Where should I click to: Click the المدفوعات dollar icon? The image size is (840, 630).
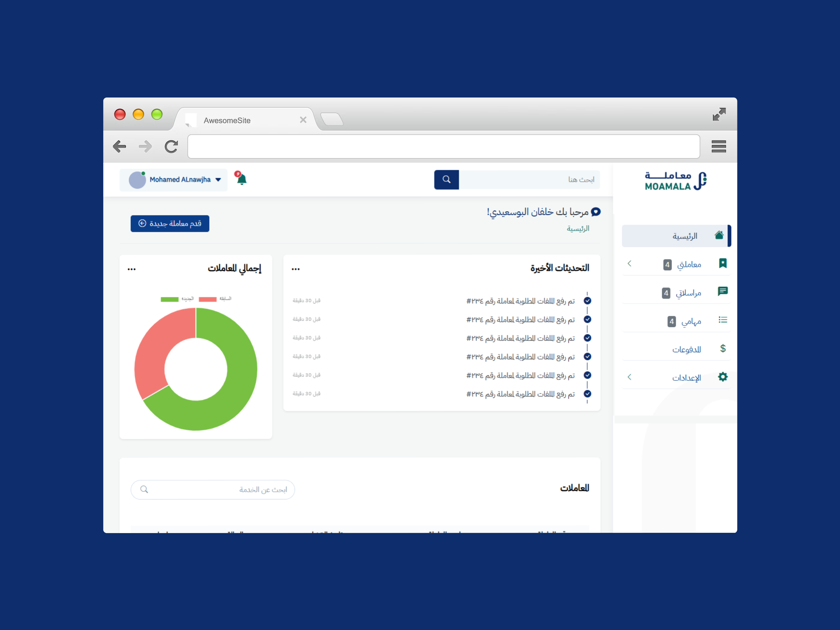tap(723, 349)
